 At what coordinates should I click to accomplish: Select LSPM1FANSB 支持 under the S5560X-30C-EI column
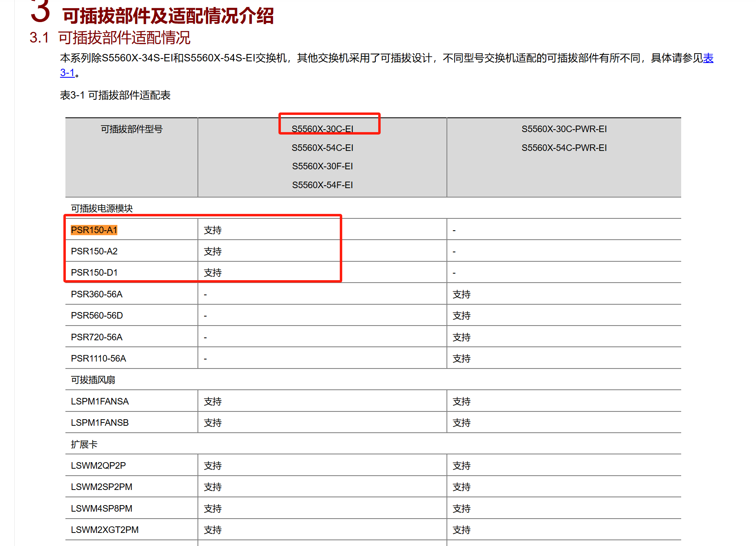213,423
